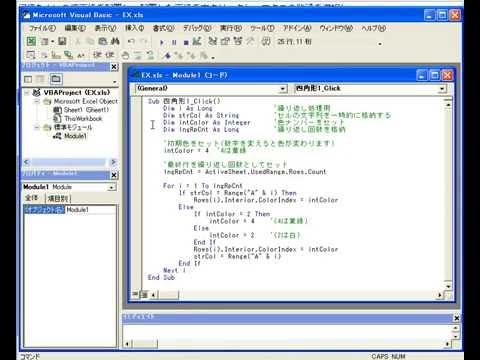Click the Copy icon in the toolbar
The image size is (480, 360).
90,41
